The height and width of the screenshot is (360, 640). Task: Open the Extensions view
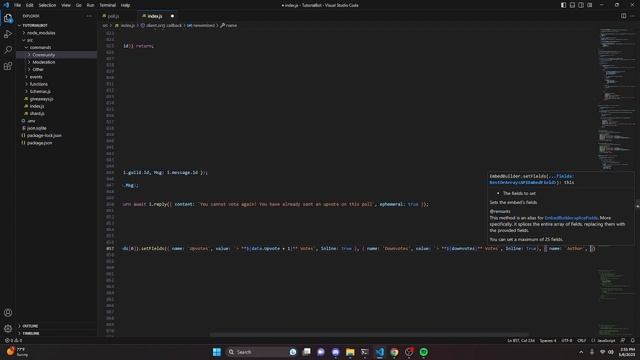click(8, 66)
